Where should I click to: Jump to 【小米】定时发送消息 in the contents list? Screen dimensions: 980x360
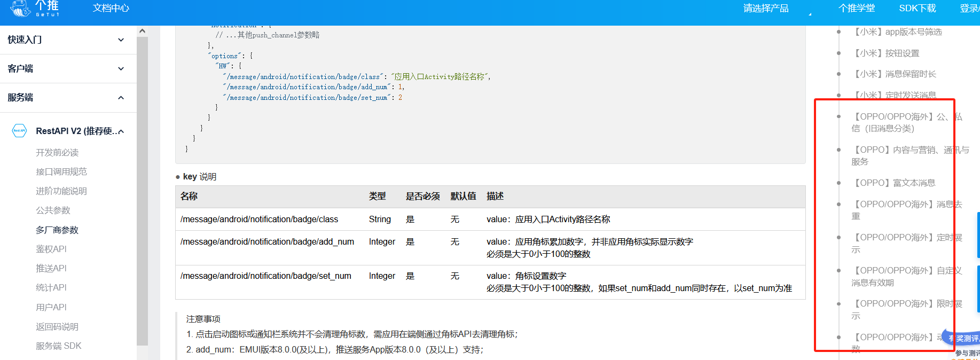click(x=894, y=95)
